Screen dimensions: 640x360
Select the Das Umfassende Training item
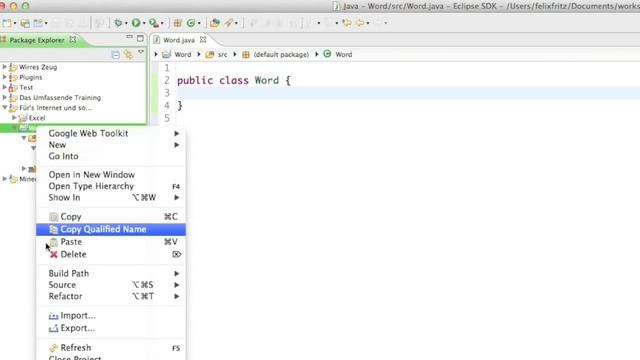tap(60, 98)
